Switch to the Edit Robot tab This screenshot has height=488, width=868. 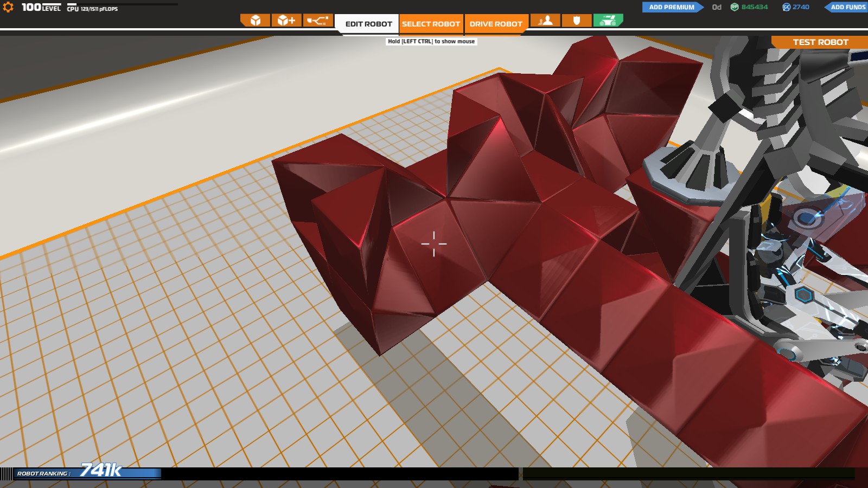click(368, 24)
